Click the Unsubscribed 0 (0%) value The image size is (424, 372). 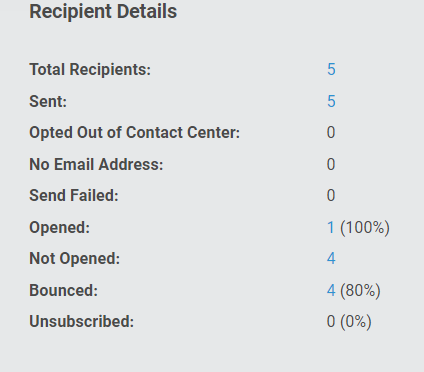coord(349,321)
